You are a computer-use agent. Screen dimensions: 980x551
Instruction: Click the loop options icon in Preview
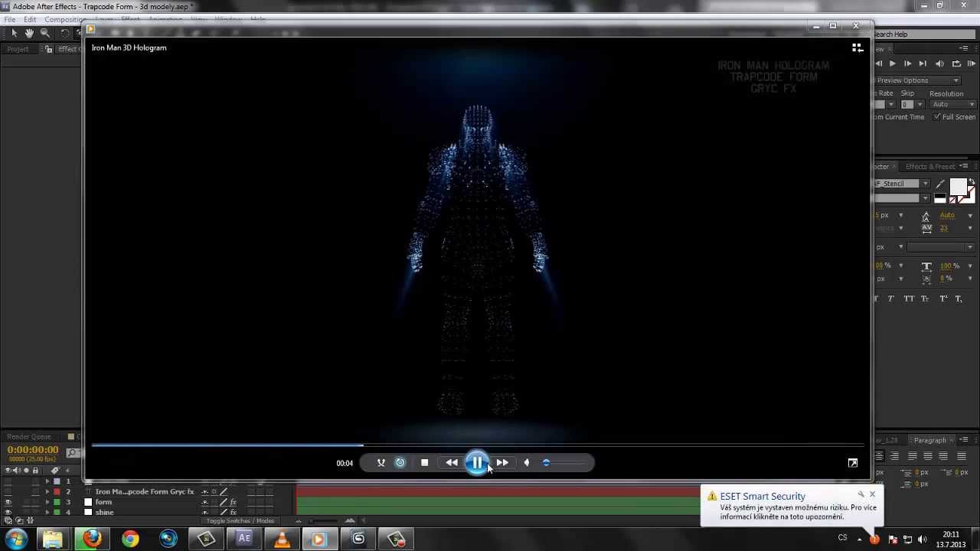tap(956, 64)
